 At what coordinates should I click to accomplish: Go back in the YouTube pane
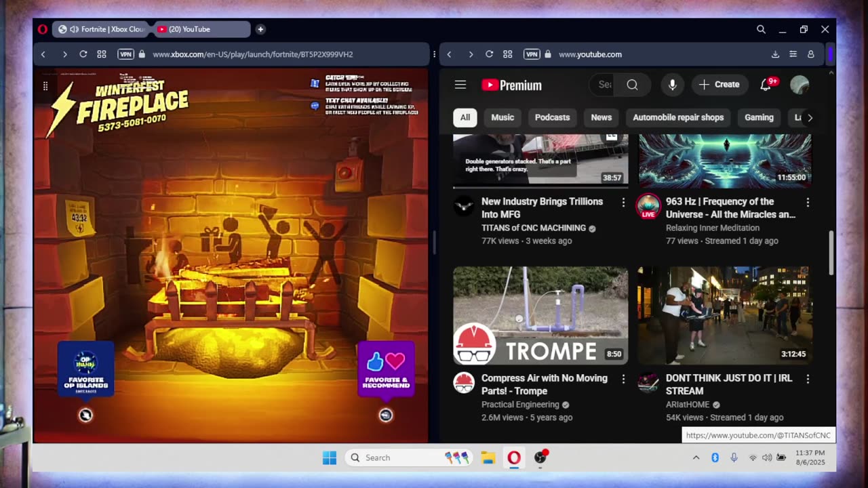[x=449, y=54]
